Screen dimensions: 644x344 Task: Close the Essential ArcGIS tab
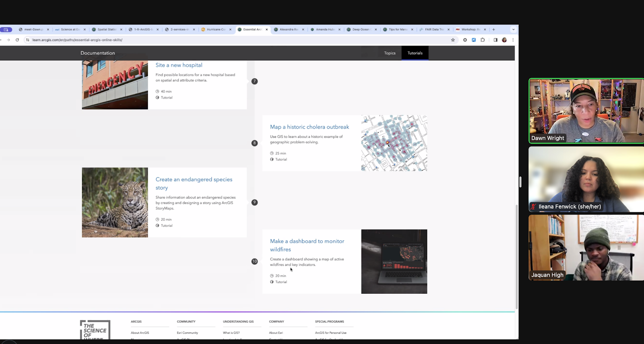point(266,29)
